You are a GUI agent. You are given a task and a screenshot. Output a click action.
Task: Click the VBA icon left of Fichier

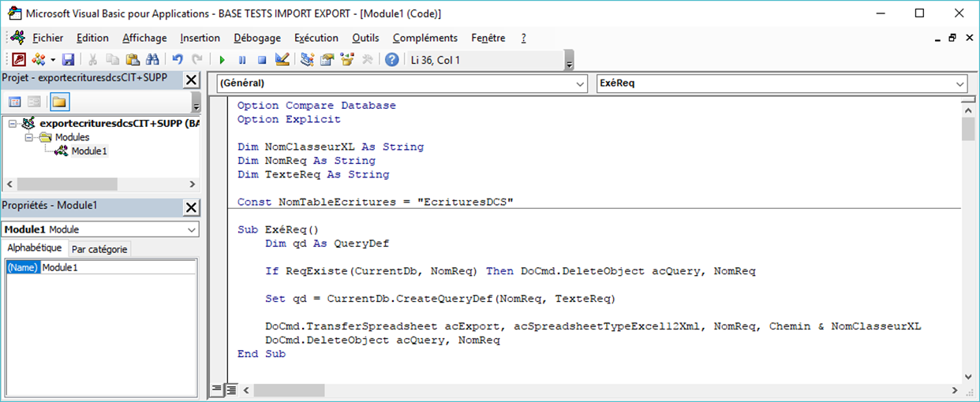pyautogui.click(x=17, y=37)
